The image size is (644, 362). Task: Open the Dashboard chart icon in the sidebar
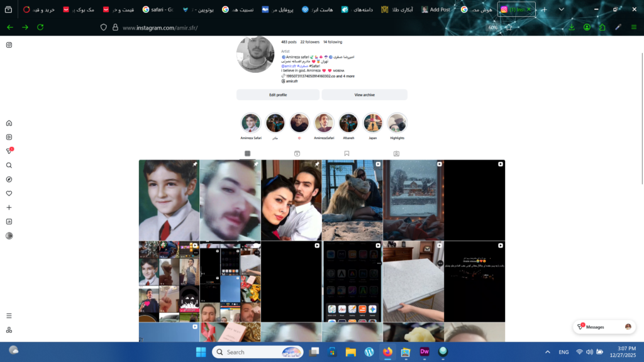[x=9, y=221]
